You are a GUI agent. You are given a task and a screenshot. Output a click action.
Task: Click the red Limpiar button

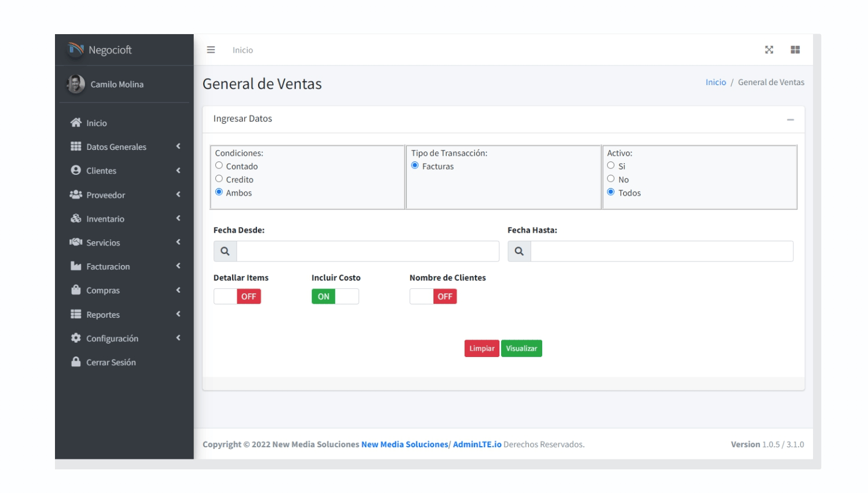pos(481,348)
